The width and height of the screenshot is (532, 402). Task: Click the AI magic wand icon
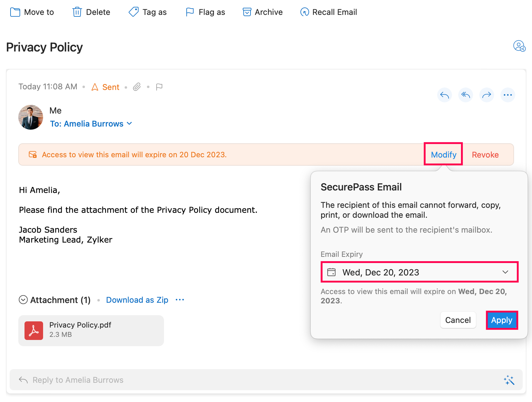click(509, 380)
